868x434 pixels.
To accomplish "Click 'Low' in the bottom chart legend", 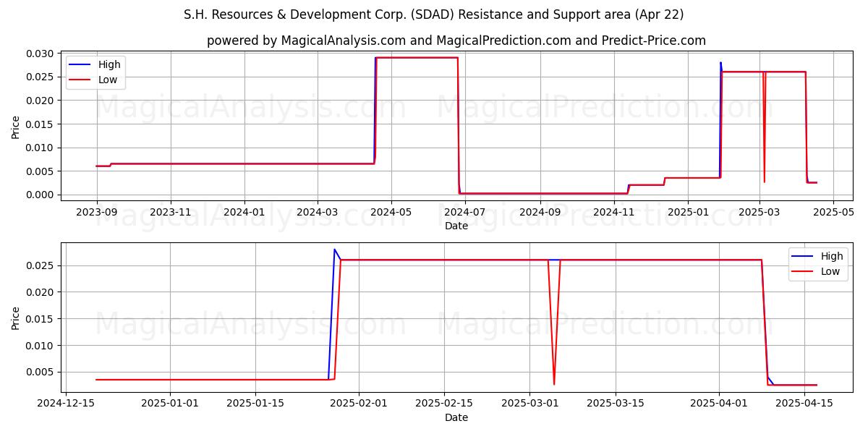I will (830, 271).
